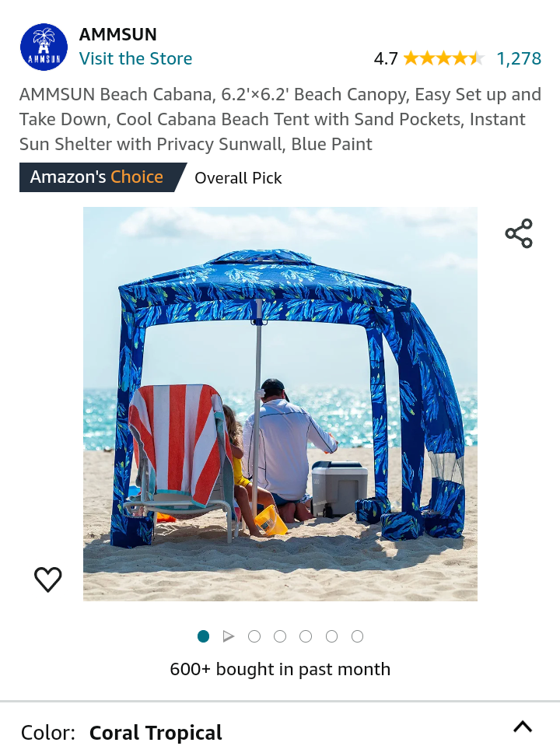View the 1,278 customer ratings
Viewport: 560px width, 746px height.
coord(519,58)
